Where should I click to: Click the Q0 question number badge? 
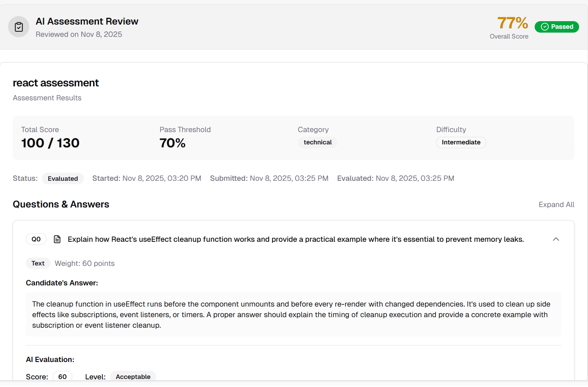(36, 239)
